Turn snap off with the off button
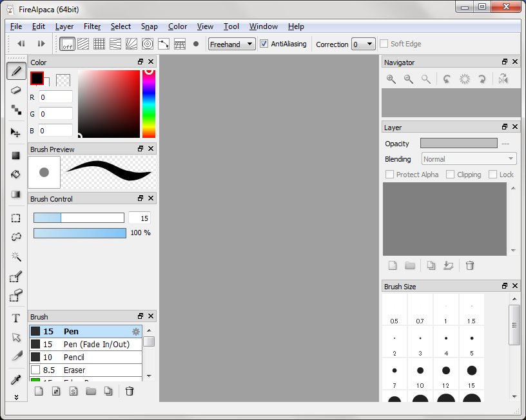Viewport: 526px width, 420px height. coord(67,44)
